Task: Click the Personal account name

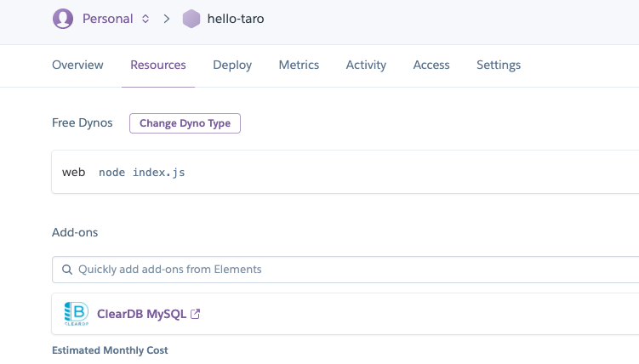Action: click(107, 19)
